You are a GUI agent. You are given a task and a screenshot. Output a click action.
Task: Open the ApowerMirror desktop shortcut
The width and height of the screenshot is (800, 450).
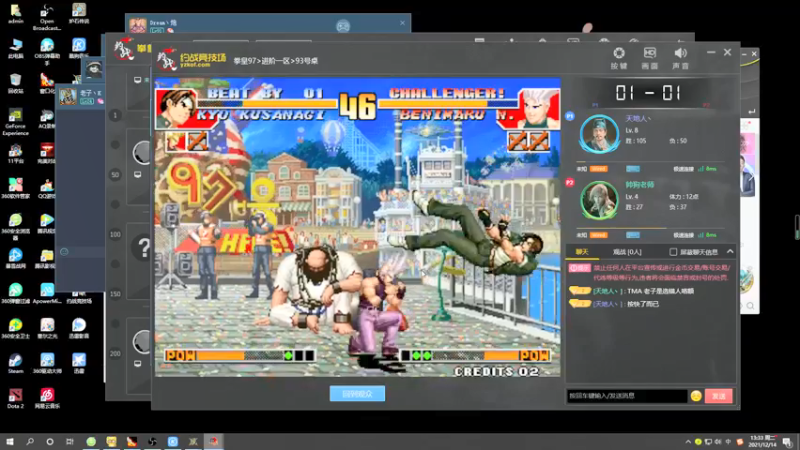click(x=47, y=293)
